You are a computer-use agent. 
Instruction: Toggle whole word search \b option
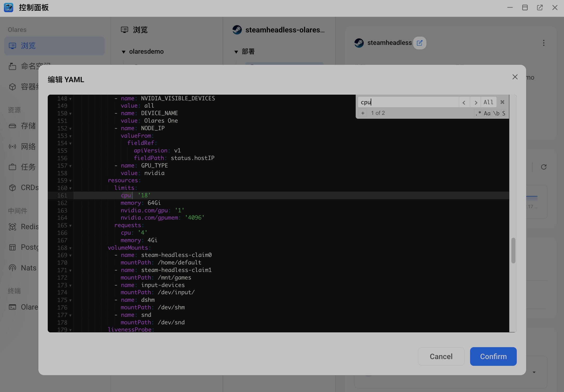[x=496, y=113]
